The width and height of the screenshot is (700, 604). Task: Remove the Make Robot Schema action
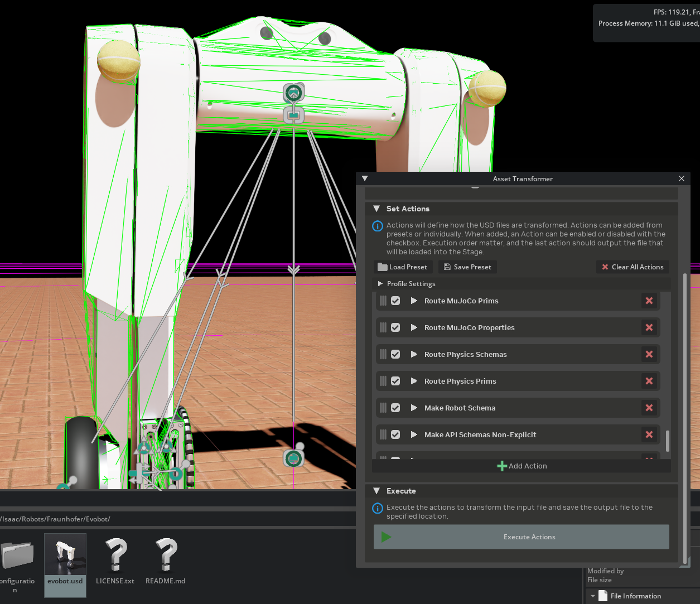click(649, 408)
